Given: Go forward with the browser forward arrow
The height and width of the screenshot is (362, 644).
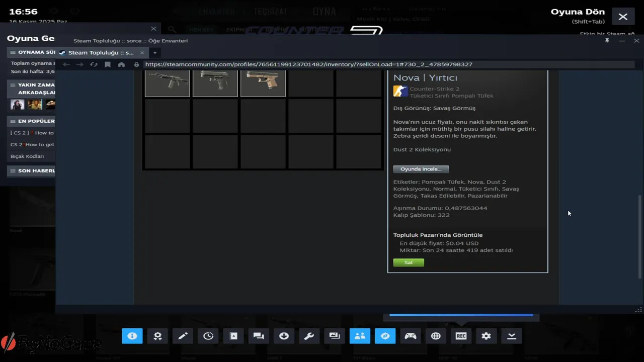Looking at the screenshot, I should click(80, 64).
